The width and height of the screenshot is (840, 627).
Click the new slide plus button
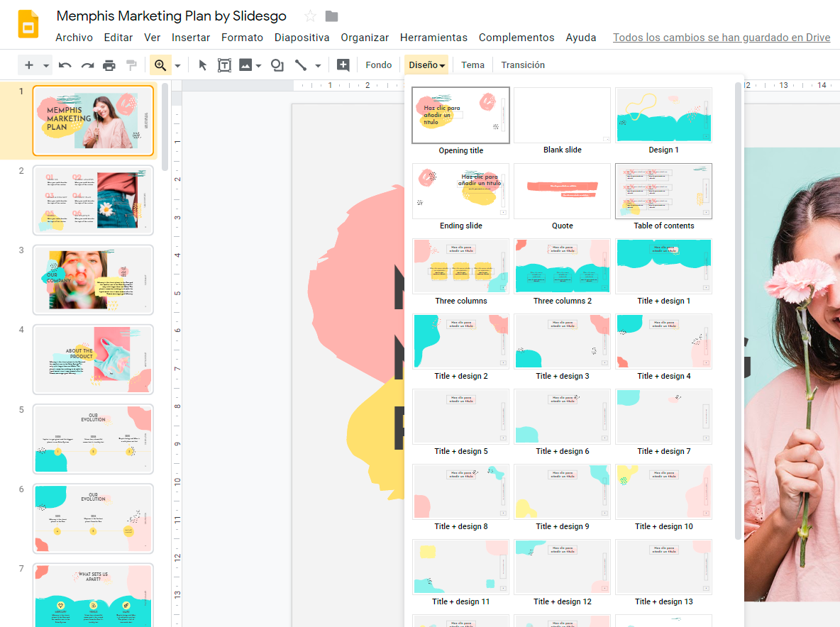pyautogui.click(x=29, y=65)
